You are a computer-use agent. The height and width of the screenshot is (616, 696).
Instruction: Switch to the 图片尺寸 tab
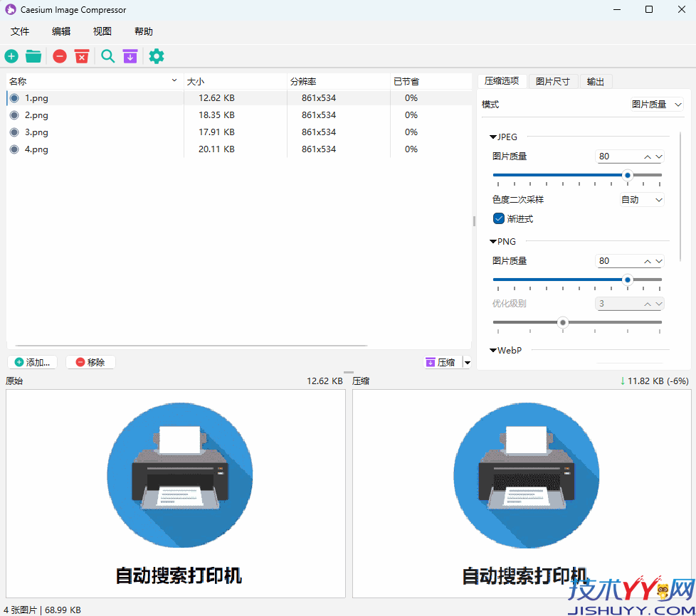click(x=553, y=80)
